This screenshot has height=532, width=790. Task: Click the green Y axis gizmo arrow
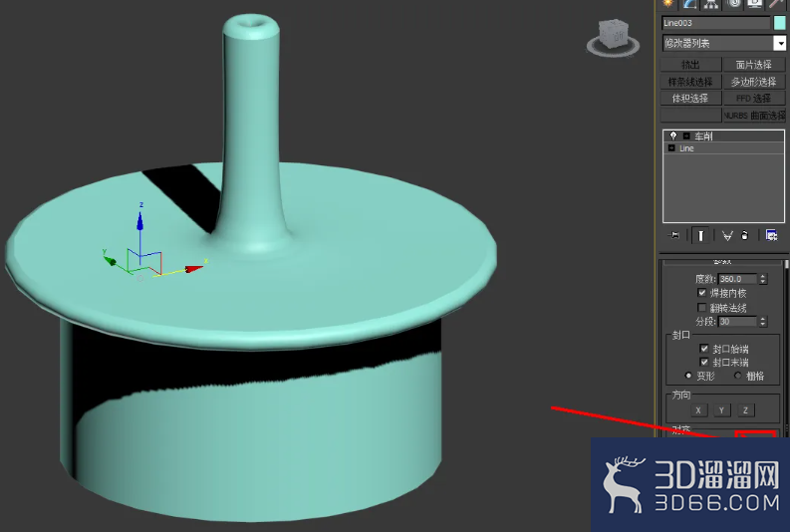click(110, 260)
